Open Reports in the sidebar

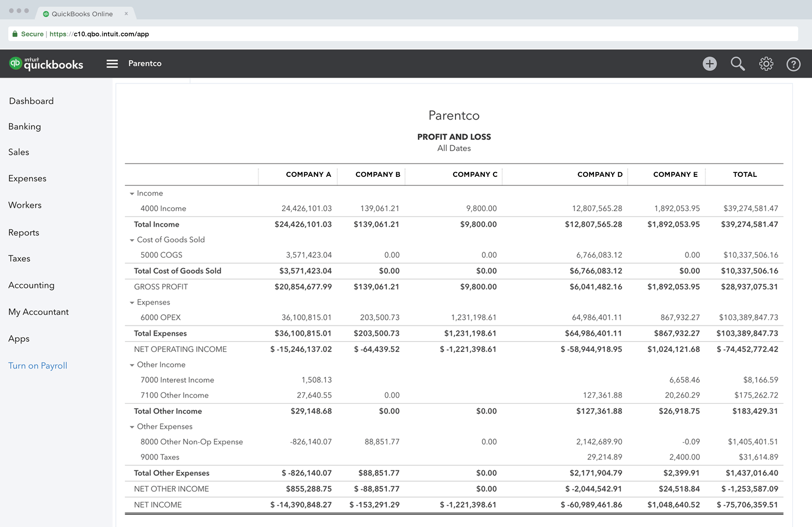tap(24, 233)
